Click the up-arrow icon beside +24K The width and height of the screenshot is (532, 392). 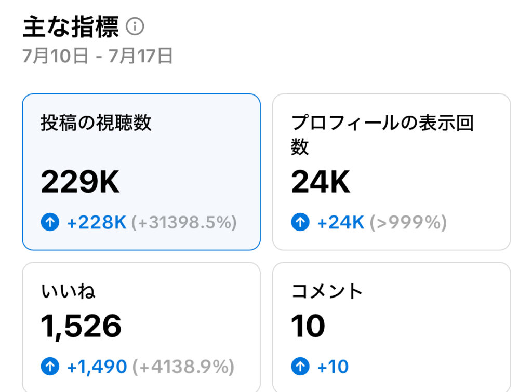[x=300, y=222]
